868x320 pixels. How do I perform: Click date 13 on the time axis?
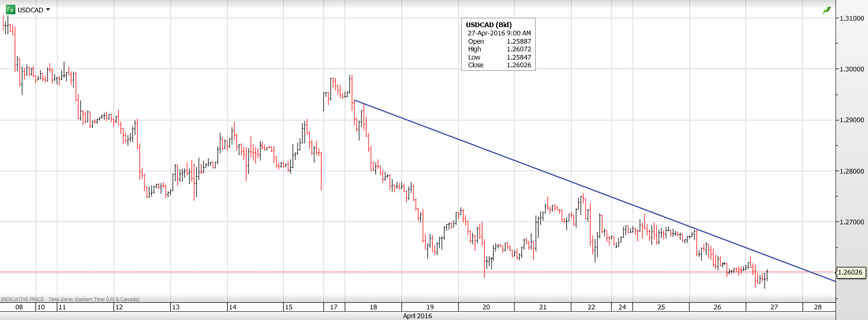coord(175,308)
